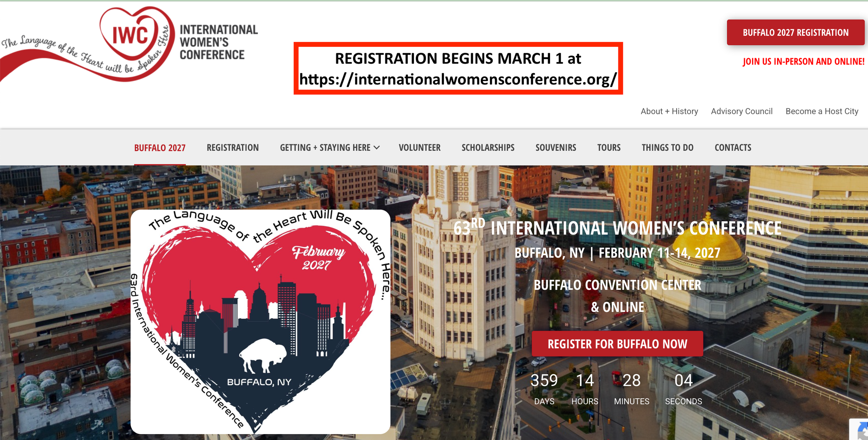
Task: Click the IWC heart logo
Action: (130, 35)
